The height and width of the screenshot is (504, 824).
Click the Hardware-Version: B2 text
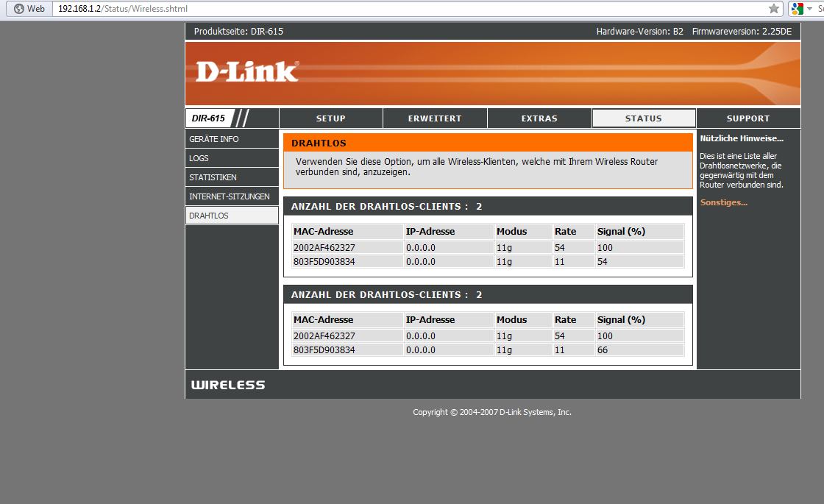point(639,31)
